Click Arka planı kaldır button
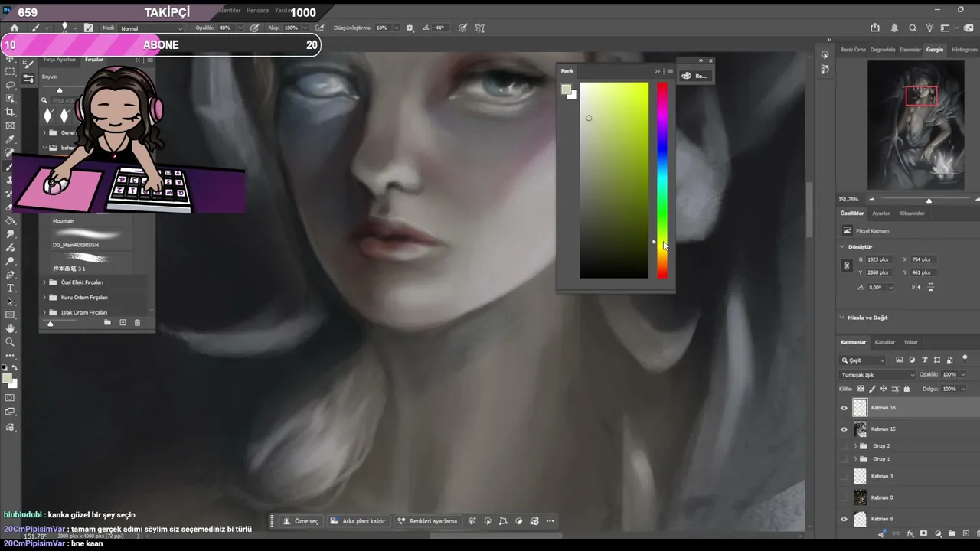The image size is (980, 551). click(x=358, y=521)
